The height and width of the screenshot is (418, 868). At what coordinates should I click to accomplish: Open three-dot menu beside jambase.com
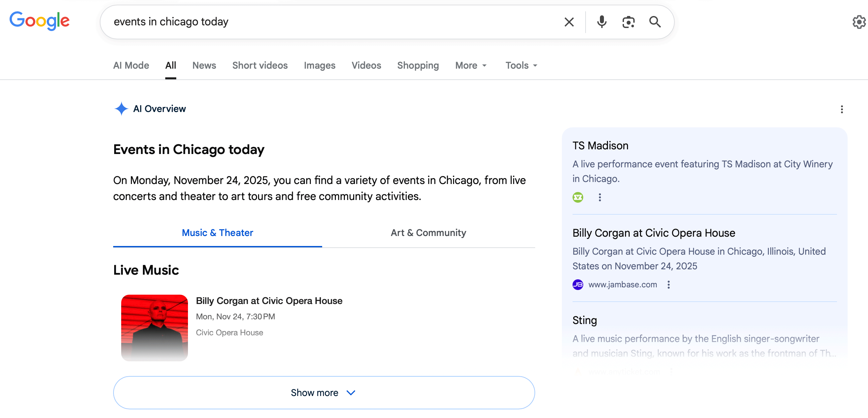668,285
